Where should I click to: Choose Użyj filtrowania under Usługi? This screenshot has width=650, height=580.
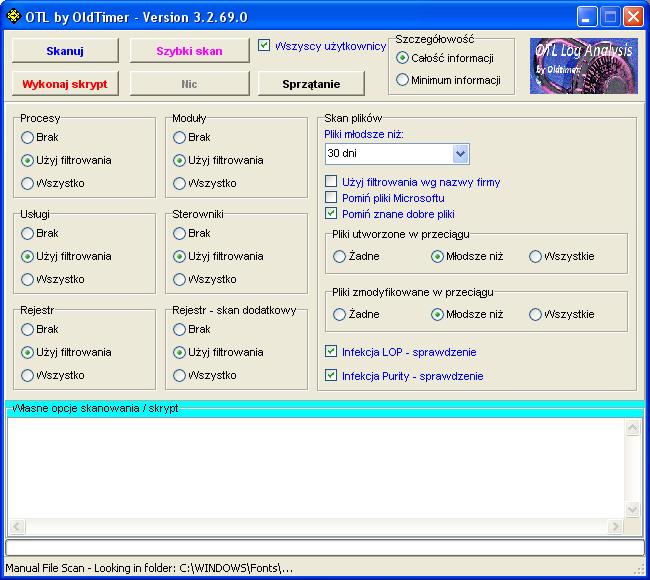pos(27,257)
